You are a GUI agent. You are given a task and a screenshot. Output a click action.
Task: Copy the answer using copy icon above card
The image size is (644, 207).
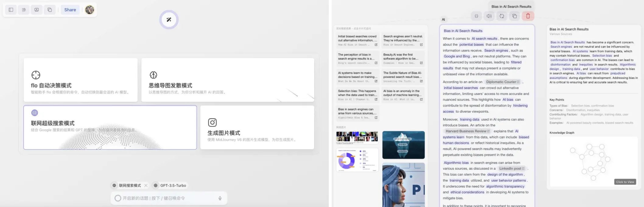[514, 16]
